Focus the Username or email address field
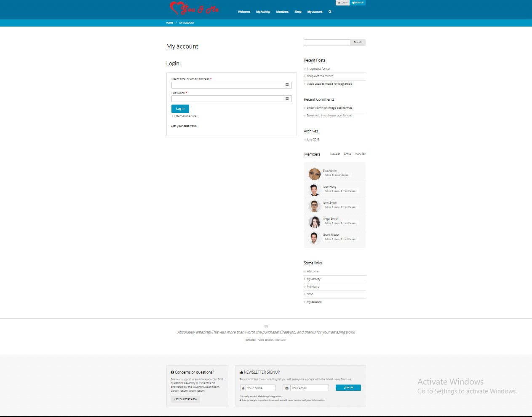 (231, 85)
